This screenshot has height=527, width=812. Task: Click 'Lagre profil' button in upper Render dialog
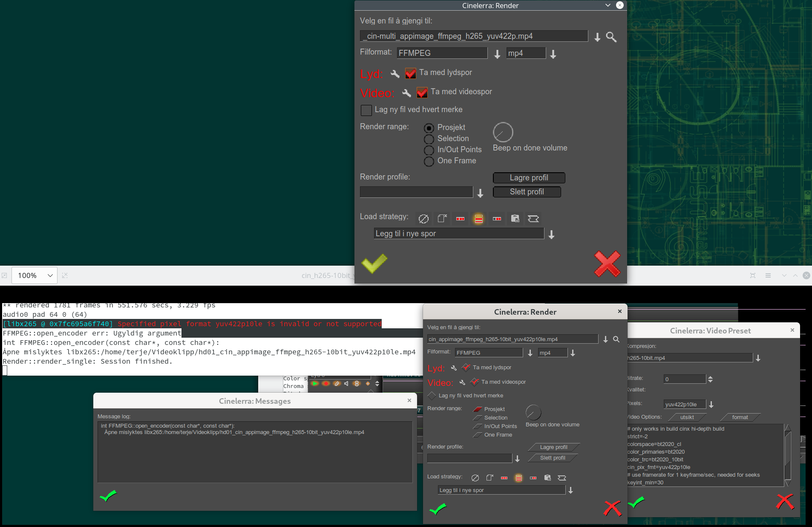point(529,178)
